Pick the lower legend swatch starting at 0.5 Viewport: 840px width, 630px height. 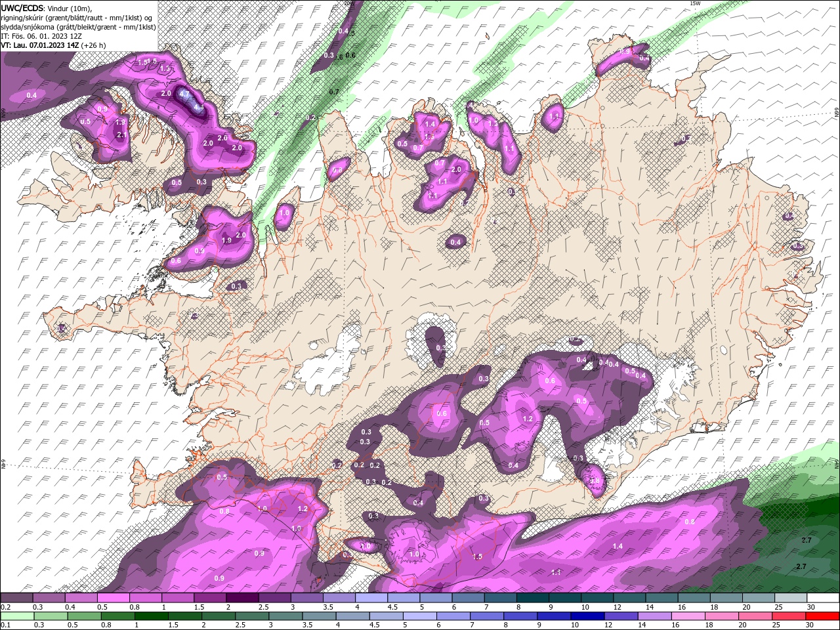tap(84, 616)
